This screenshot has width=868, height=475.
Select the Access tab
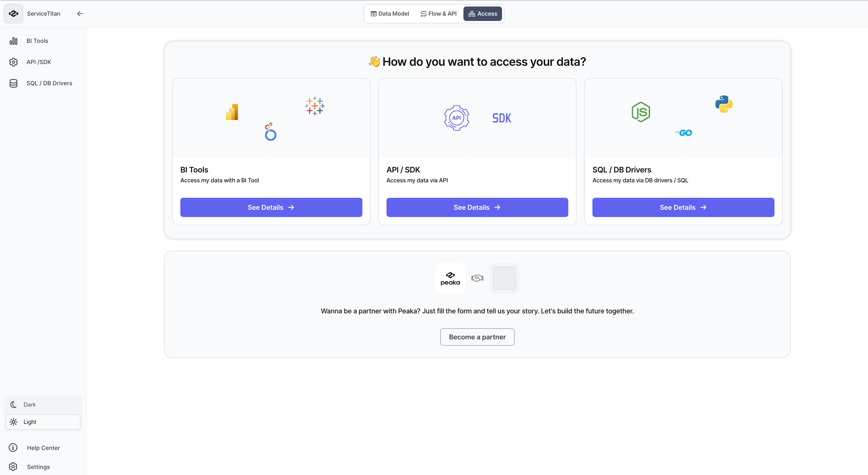point(482,13)
